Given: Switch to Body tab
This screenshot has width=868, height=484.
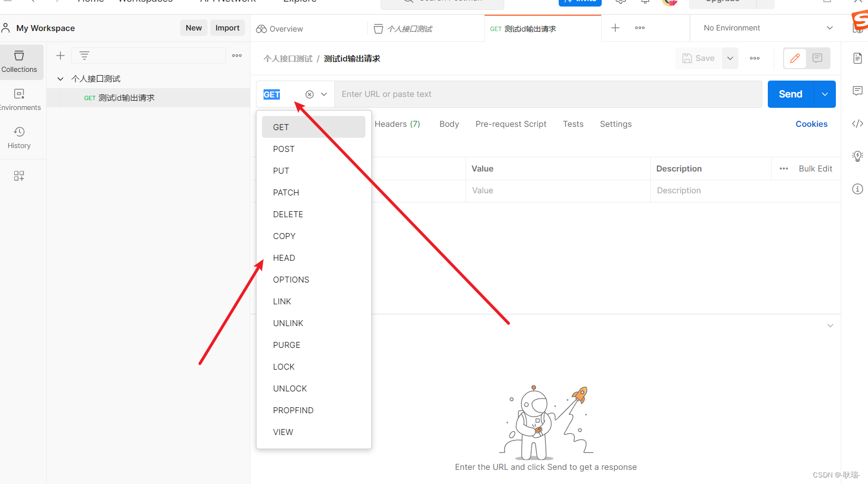Looking at the screenshot, I should pos(449,124).
